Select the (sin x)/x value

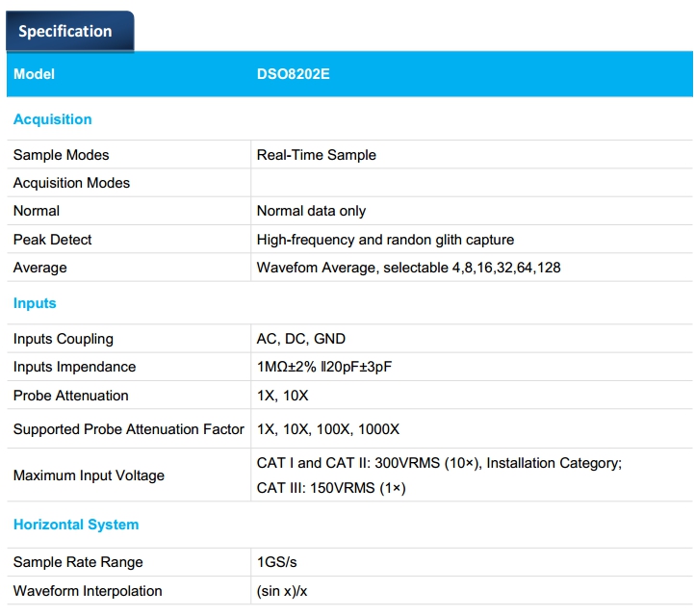click(x=282, y=591)
